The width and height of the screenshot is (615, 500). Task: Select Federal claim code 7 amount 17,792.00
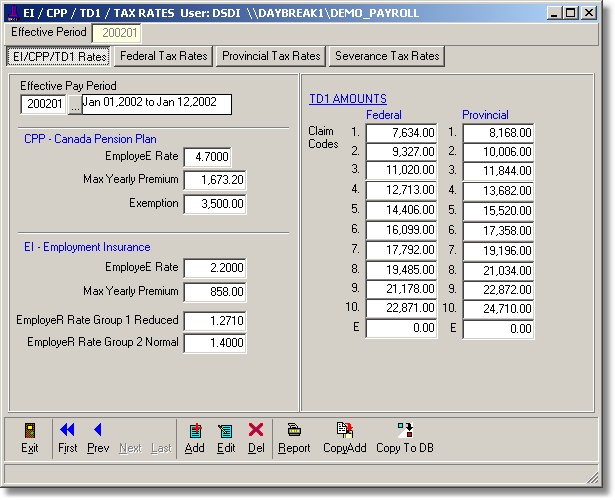pos(401,250)
